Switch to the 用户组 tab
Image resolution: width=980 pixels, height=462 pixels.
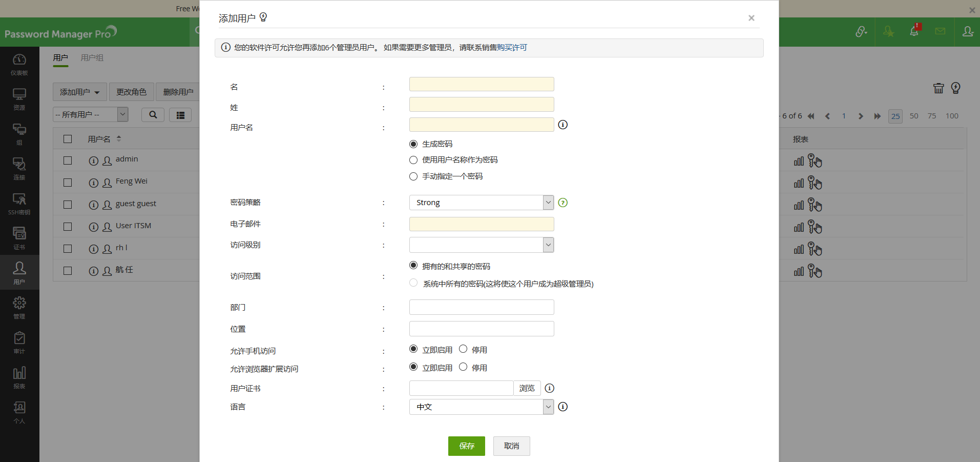point(92,58)
